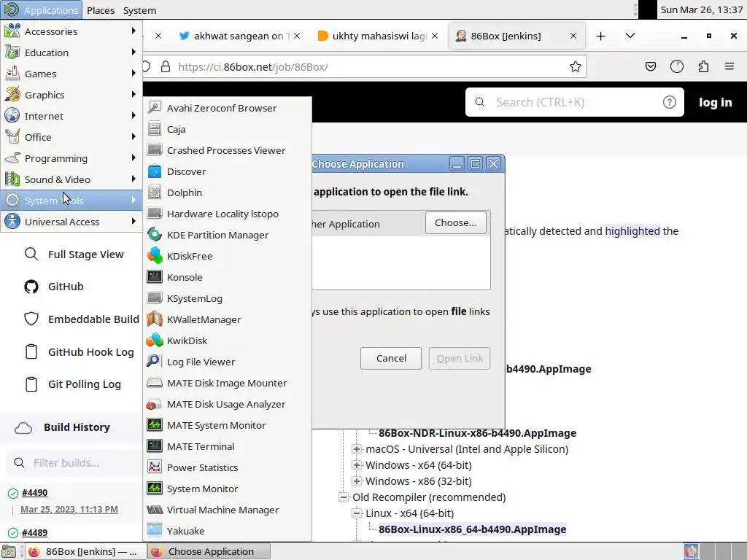Click the search help question mark icon

tap(670, 102)
